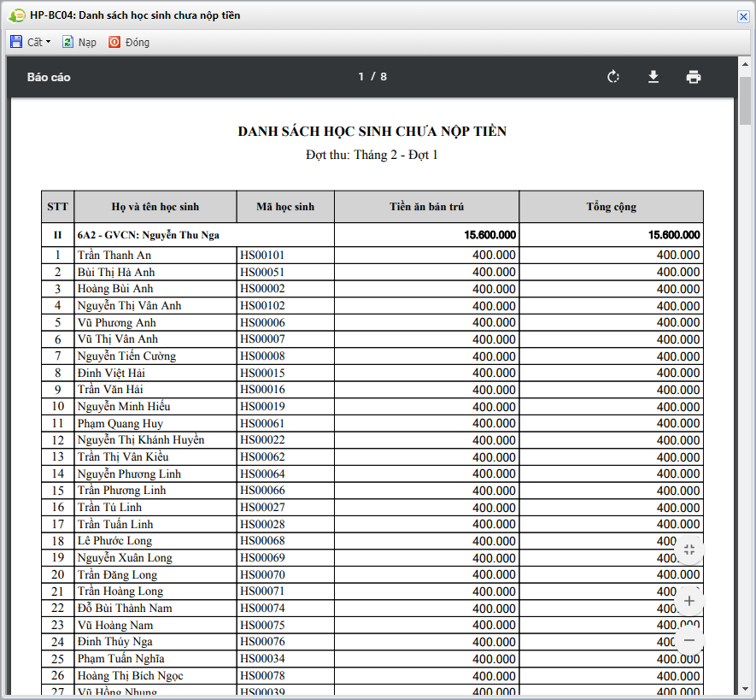The width and height of the screenshot is (756, 700).
Task: Click the Nạp refresh icon
Action: point(67,42)
